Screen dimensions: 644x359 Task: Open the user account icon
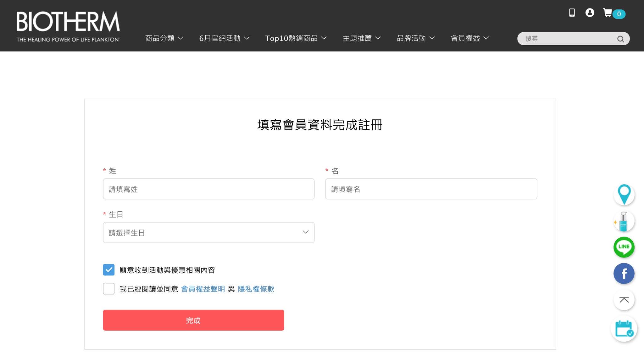[590, 13]
